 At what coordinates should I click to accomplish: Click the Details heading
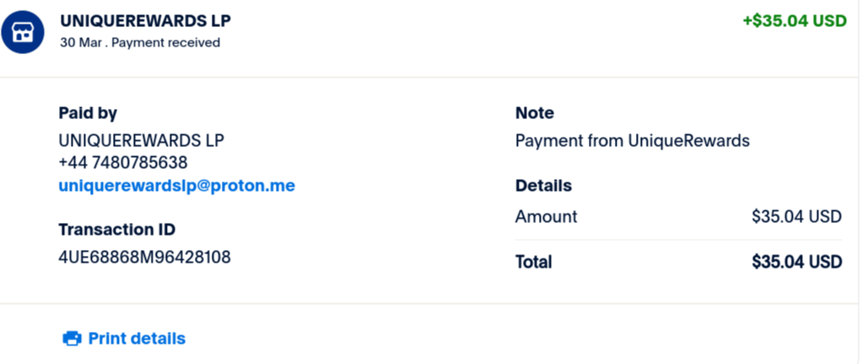tap(543, 186)
